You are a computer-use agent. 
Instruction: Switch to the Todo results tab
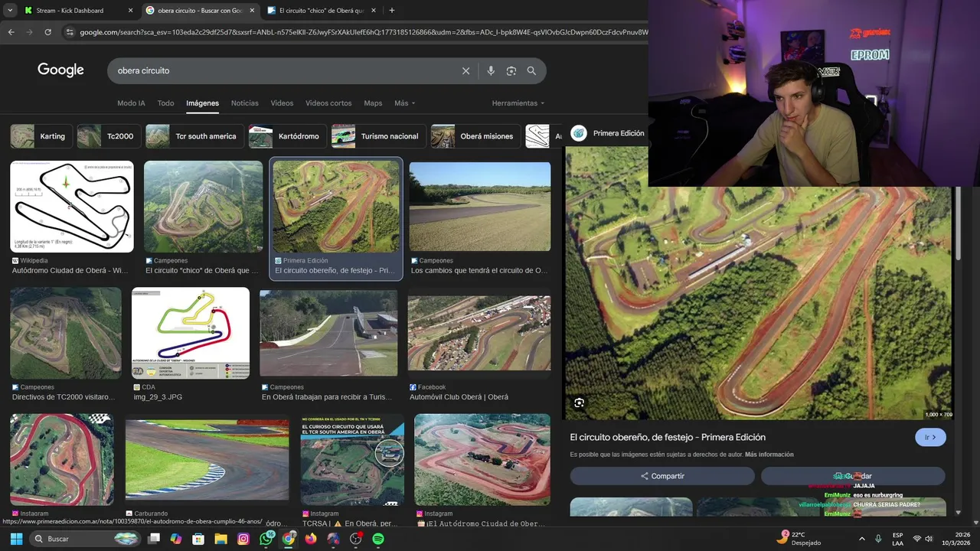[x=165, y=103]
